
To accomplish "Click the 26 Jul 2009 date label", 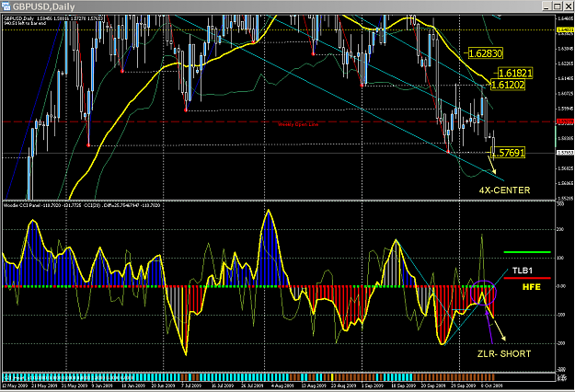I will tap(252, 386).
